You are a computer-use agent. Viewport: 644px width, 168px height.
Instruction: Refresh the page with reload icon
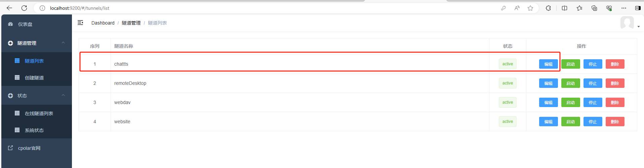click(x=24, y=8)
